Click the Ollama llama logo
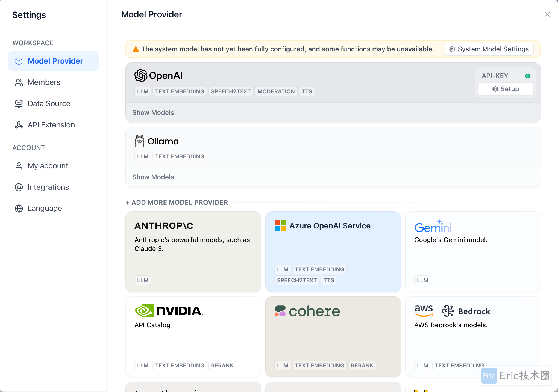Viewport: 558px width, 392px height. point(140,141)
